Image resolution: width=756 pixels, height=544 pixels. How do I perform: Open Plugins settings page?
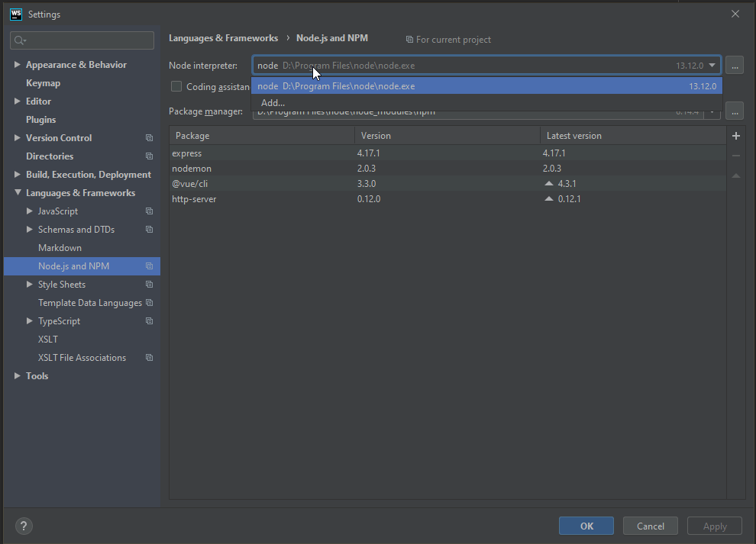(x=41, y=120)
